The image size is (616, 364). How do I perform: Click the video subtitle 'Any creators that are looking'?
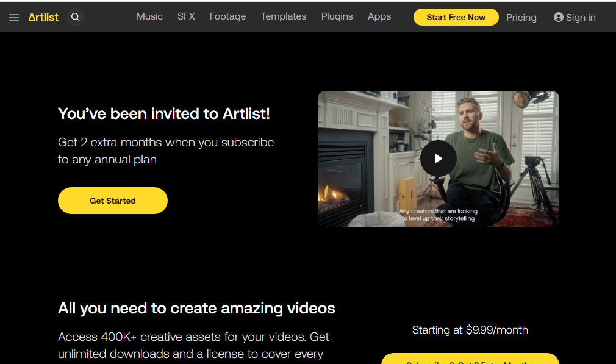pyautogui.click(x=438, y=211)
